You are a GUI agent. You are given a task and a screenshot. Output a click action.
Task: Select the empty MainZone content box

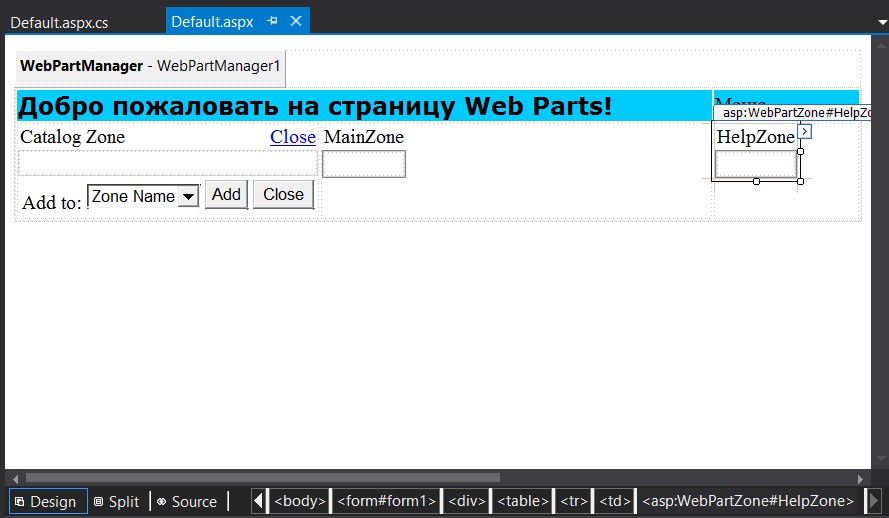(364, 164)
